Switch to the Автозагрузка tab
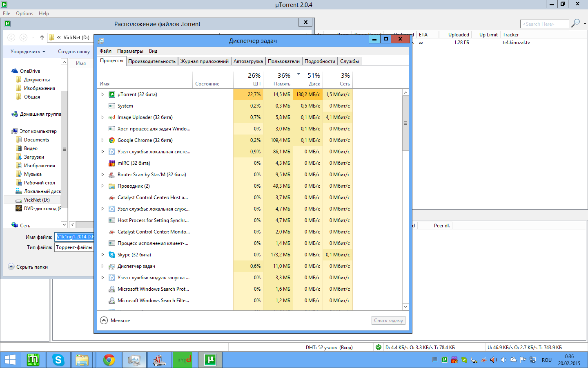The image size is (588, 368). coord(248,61)
